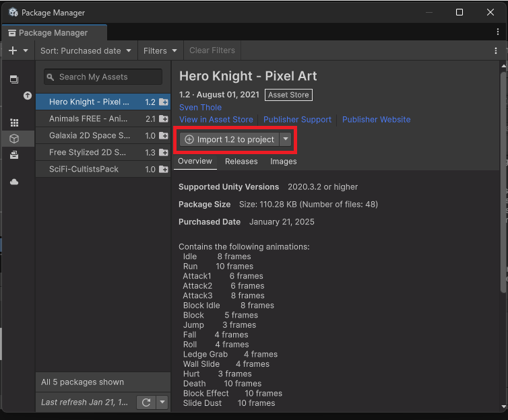Screen dimensions: 508x420
Task: Click Purchased Date January 21, 2025 value
Action: [x=282, y=222]
